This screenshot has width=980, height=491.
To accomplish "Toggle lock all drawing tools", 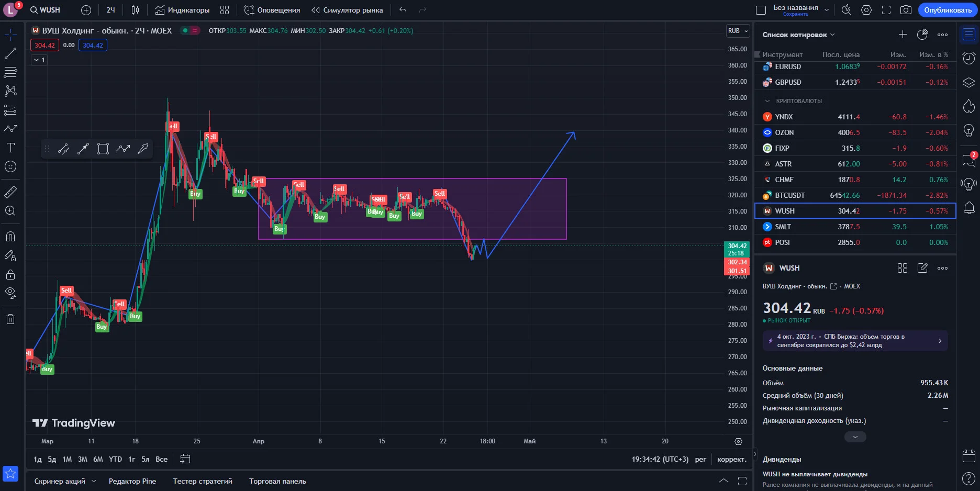I will pyautogui.click(x=10, y=274).
